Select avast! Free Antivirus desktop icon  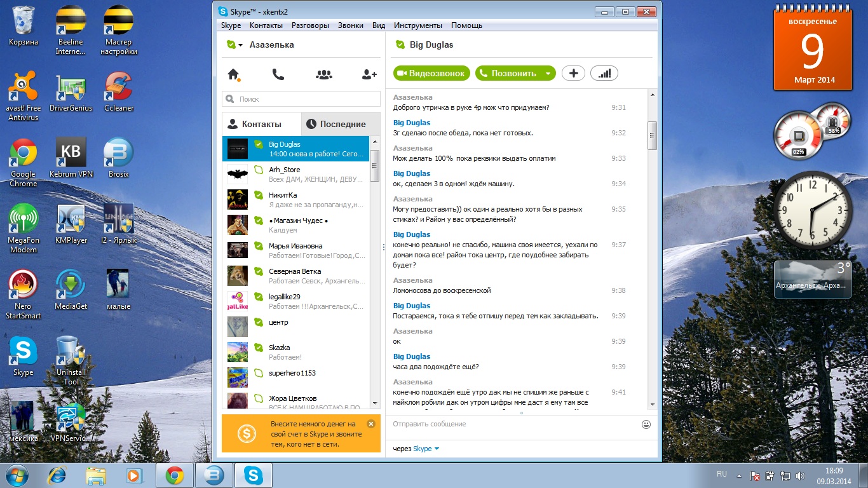pos(23,96)
